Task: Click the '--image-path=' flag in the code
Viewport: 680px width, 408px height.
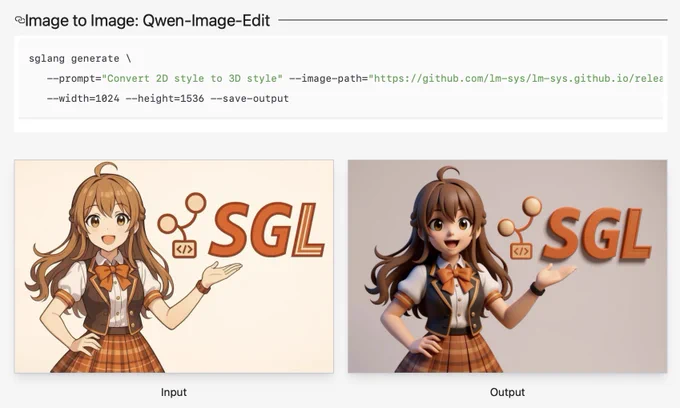Action: click(x=328, y=78)
